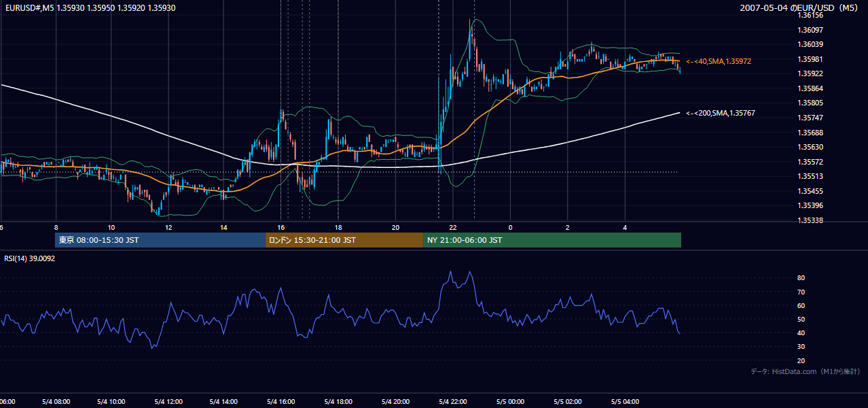
Task: Click price axis label 1.35981
Action: point(810,59)
